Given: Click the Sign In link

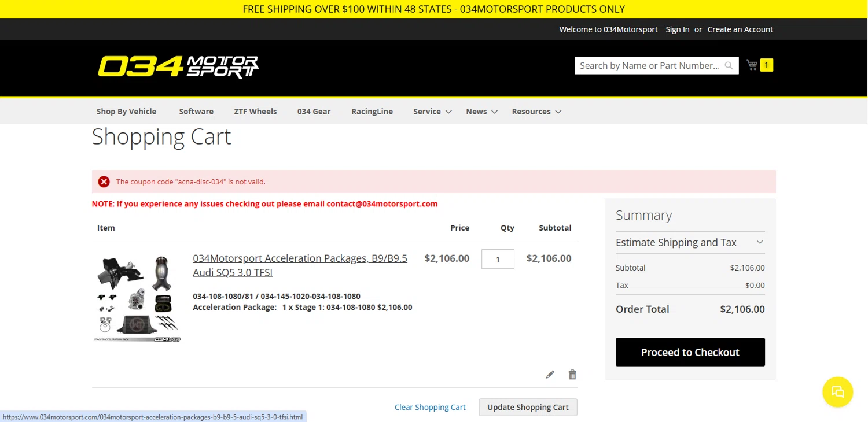Looking at the screenshot, I should pos(678,29).
